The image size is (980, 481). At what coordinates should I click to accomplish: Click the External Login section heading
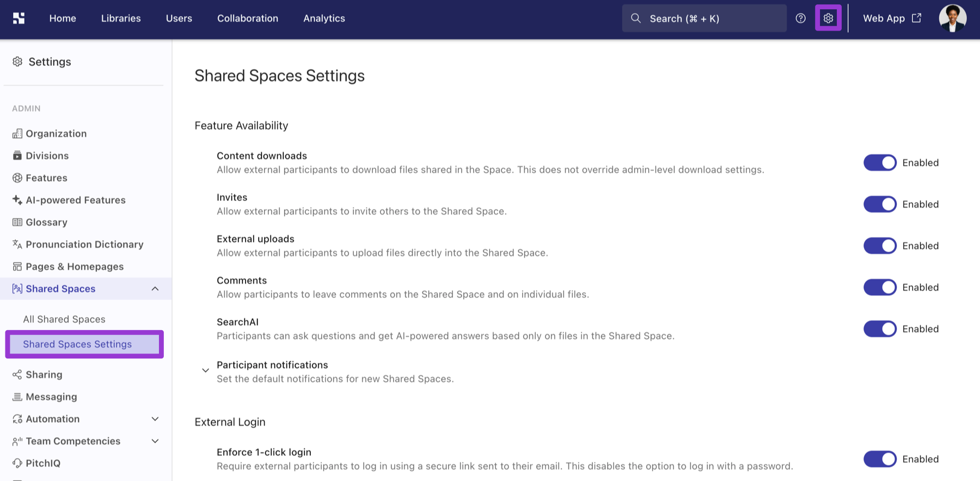click(x=230, y=422)
